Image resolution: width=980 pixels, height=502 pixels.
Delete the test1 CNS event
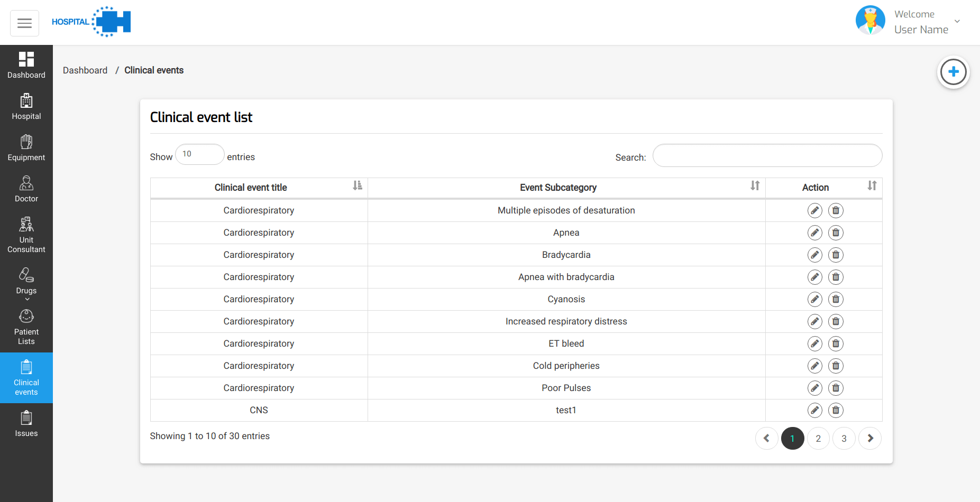(x=836, y=410)
